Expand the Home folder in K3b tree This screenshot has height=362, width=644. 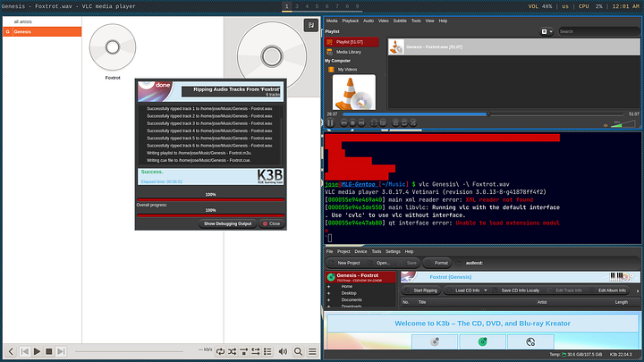point(328,287)
